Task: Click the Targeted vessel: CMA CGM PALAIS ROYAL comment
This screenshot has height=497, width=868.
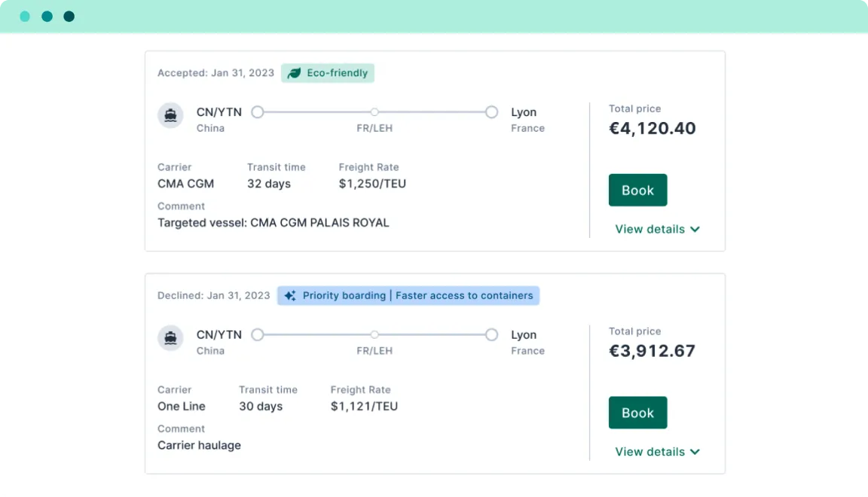Action: tap(274, 222)
